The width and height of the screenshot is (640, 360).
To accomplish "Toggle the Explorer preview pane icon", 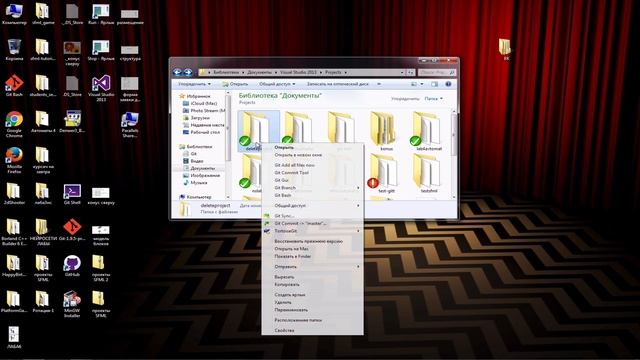I will coord(434,84).
